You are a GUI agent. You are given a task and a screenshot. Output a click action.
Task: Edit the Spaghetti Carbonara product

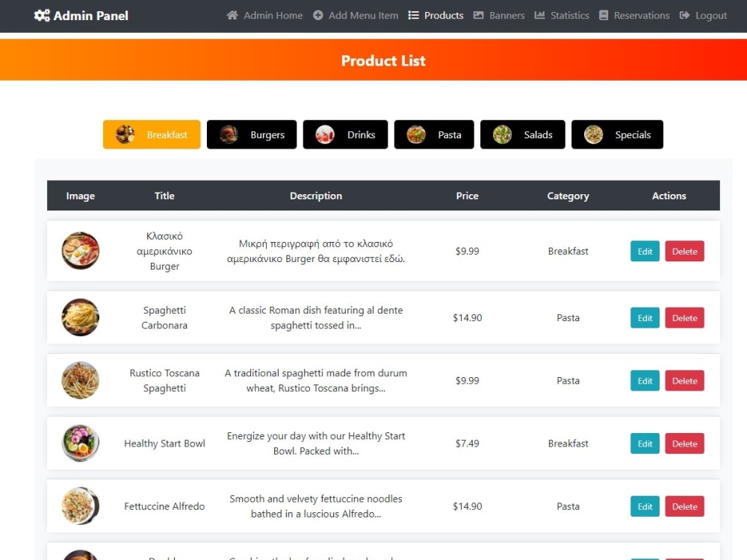coord(645,317)
